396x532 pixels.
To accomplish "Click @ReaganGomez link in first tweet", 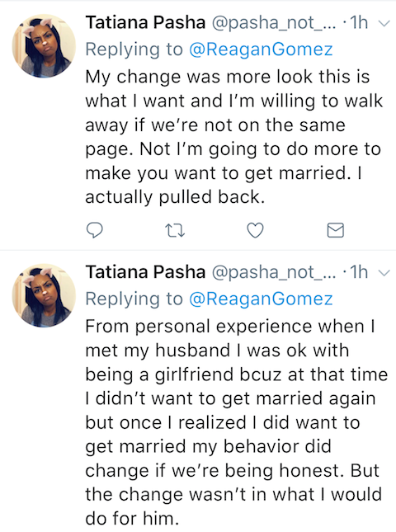I will (261, 49).
